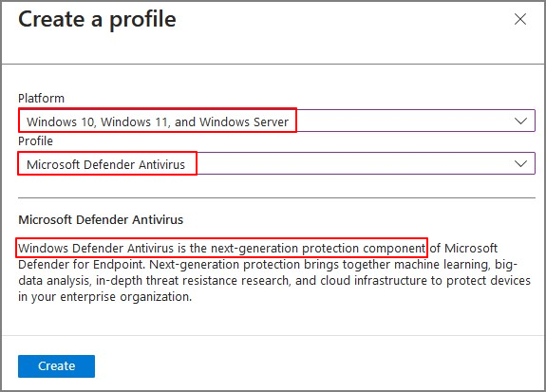Click empty space inside the Profile combo box

tap(351, 163)
